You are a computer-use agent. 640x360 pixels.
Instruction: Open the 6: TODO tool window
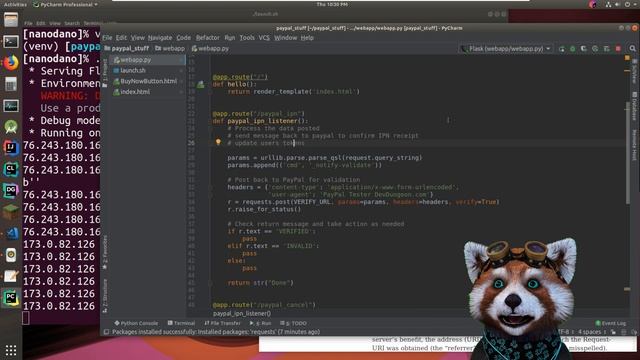pos(293,323)
